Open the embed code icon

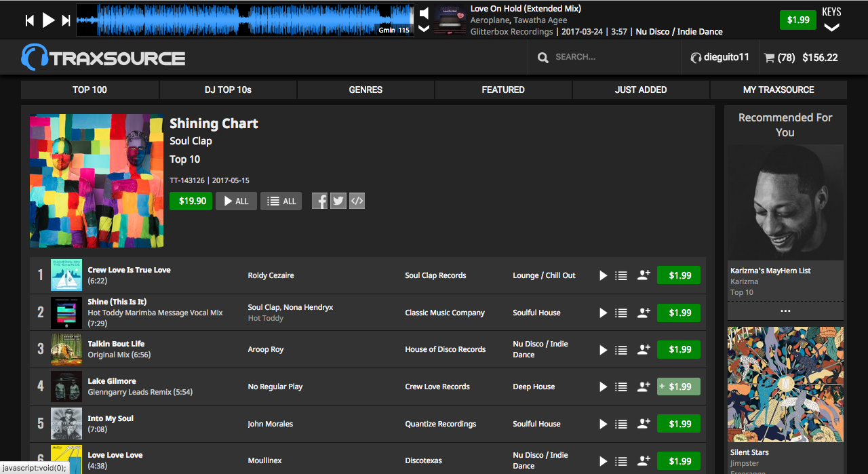(x=357, y=201)
